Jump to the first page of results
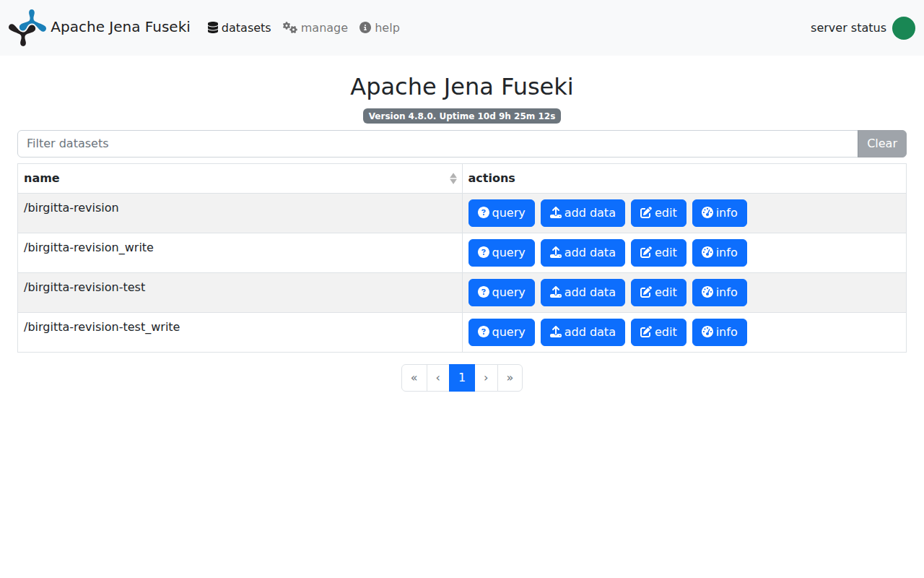924x578 pixels. tap(414, 378)
